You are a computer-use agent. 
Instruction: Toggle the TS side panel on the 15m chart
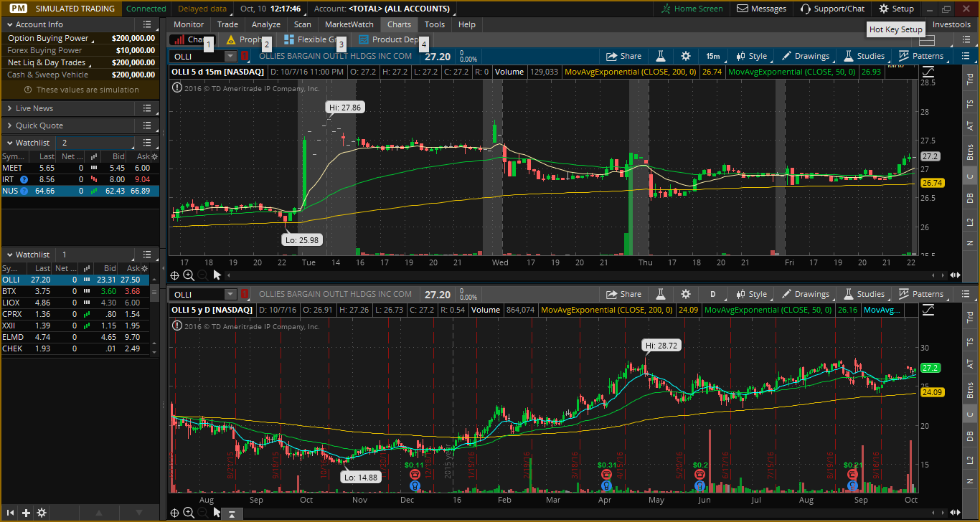click(x=970, y=103)
